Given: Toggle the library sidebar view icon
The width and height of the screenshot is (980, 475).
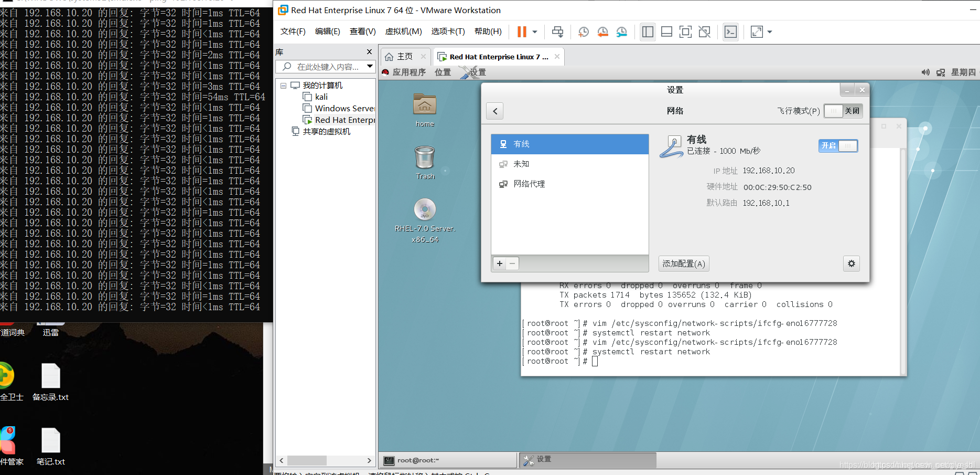Looking at the screenshot, I should coord(648,32).
